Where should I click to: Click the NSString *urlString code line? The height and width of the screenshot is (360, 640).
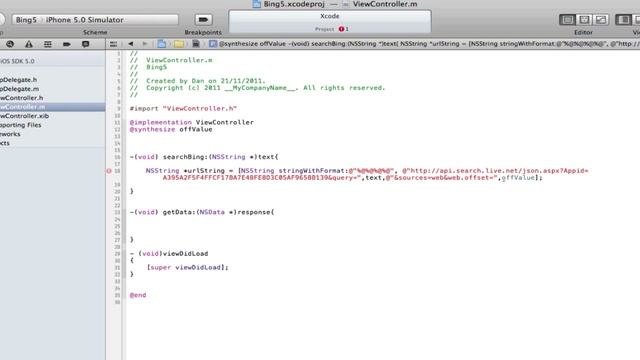(x=367, y=174)
